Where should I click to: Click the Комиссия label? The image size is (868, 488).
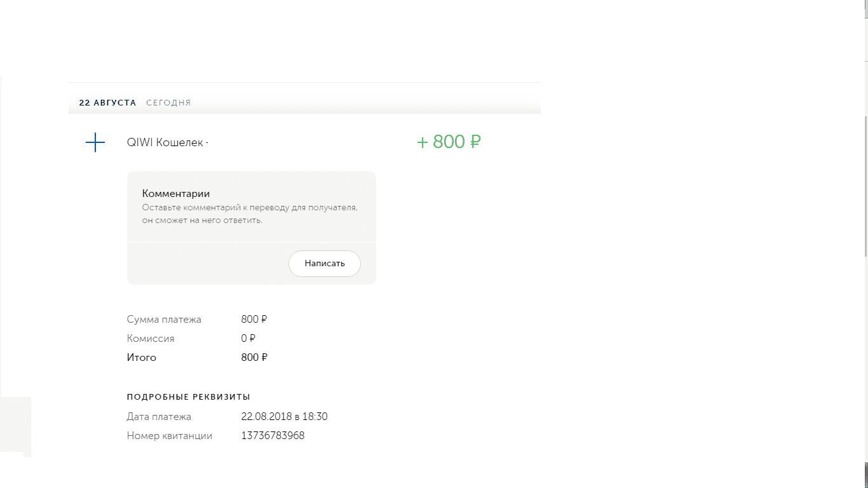[151, 339]
